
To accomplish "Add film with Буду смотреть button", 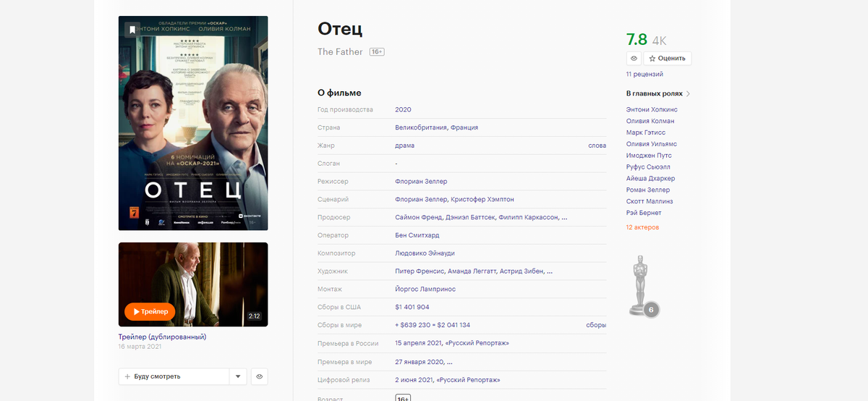I will pyautogui.click(x=174, y=376).
